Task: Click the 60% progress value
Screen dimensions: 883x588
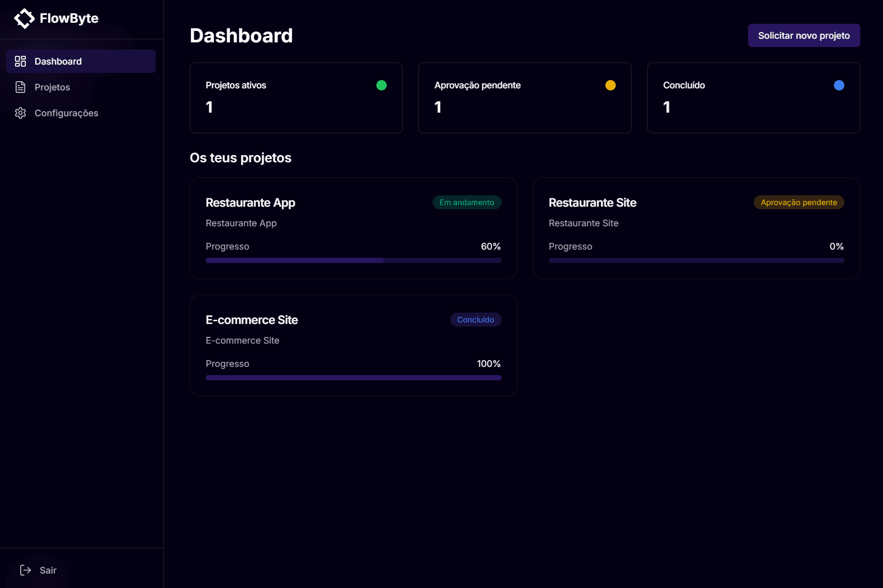Action: pos(491,246)
